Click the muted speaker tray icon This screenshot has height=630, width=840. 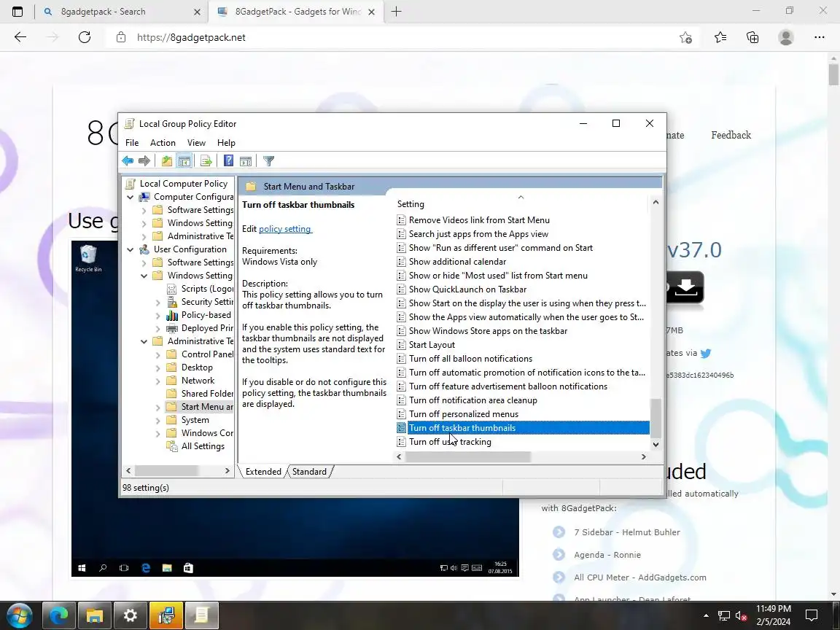tap(742, 615)
